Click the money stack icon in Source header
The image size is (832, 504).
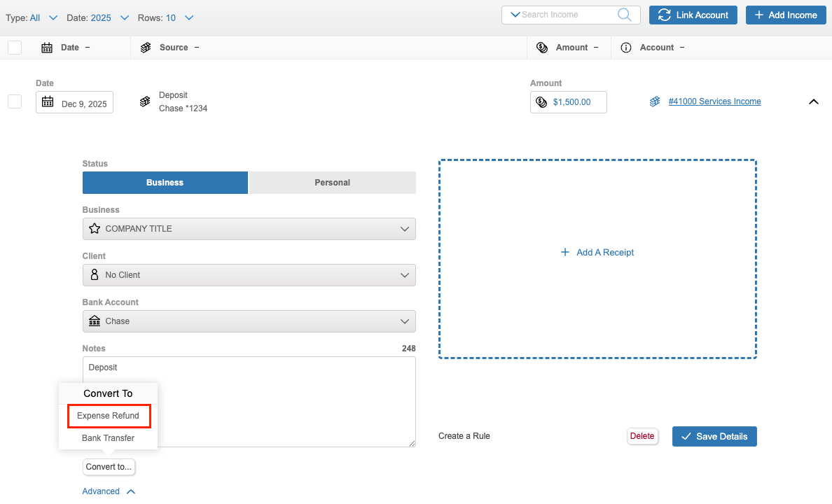coord(146,48)
